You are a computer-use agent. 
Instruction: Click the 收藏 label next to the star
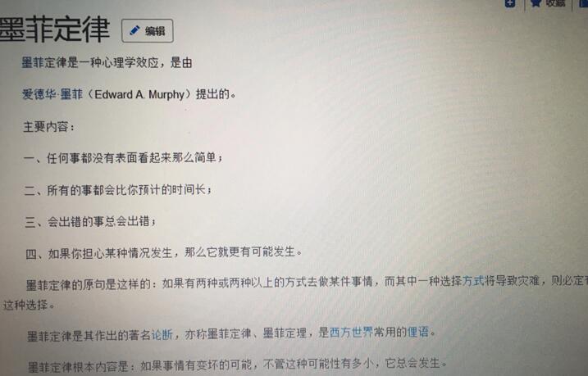[555, 3]
